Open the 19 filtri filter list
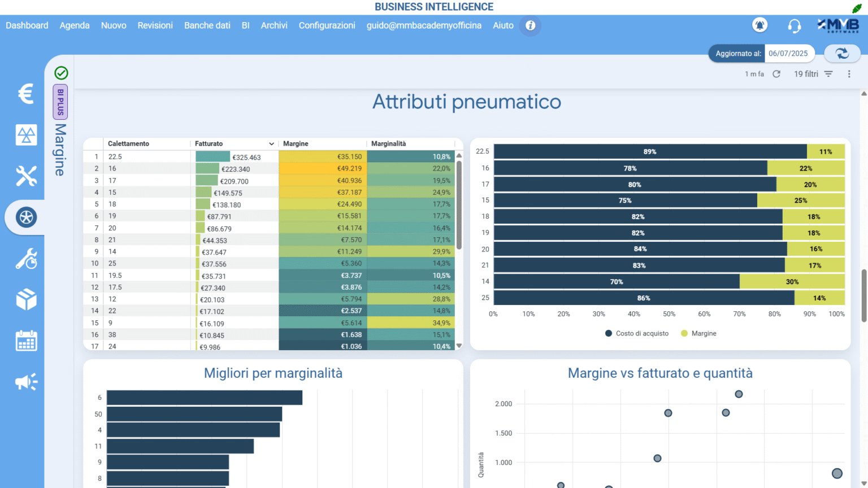 click(x=813, y=74)
